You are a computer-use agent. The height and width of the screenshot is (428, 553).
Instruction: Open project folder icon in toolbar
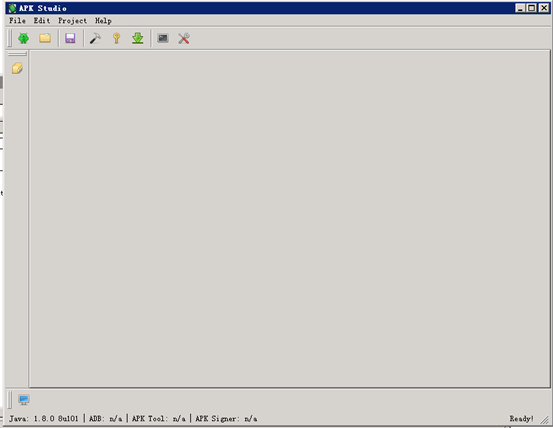click(x=45, y=38)
